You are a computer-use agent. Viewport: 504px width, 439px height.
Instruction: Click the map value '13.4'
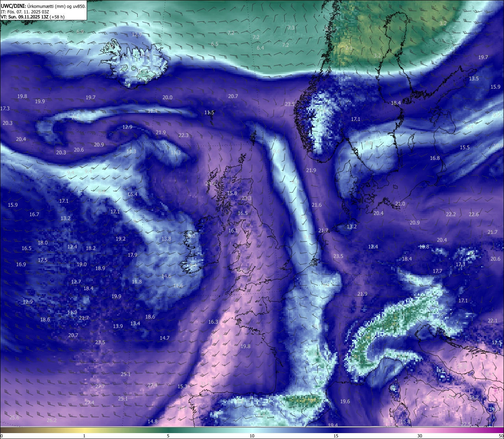[x=135, y=323]
